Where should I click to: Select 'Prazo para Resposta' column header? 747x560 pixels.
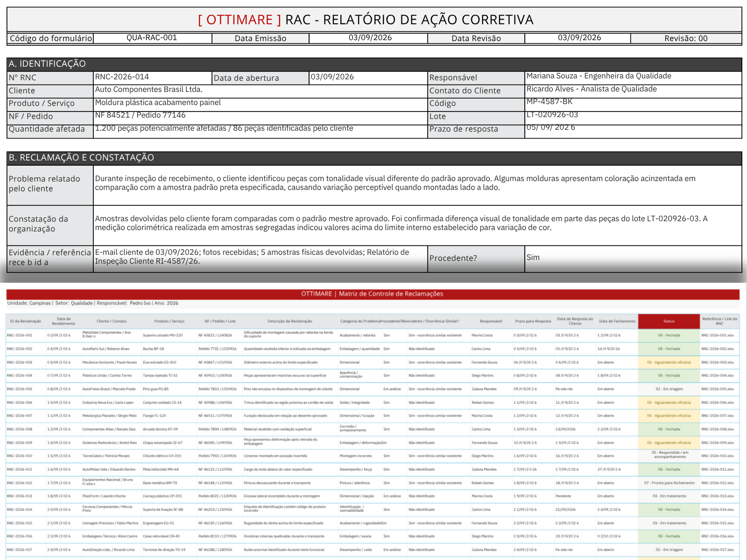click(533, 321)
